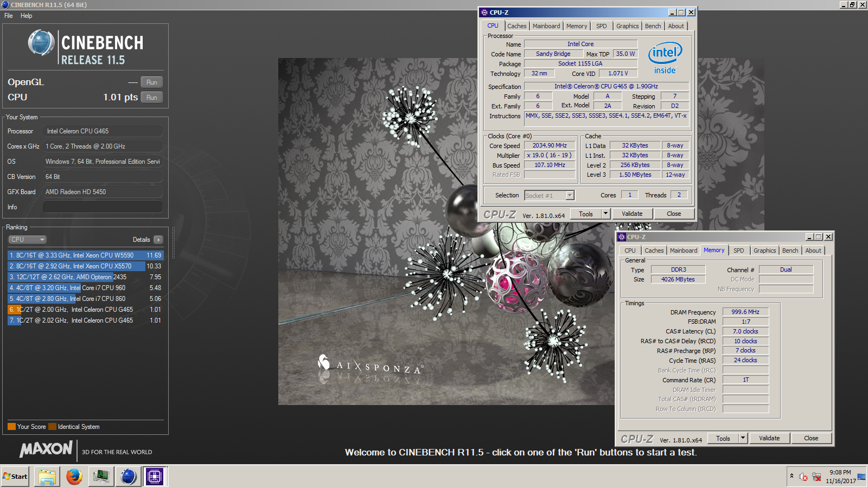The image size is (868, 488).
Task: Switch to Memory tab in upper CPU-Z
Action: (x=577, y=26)
